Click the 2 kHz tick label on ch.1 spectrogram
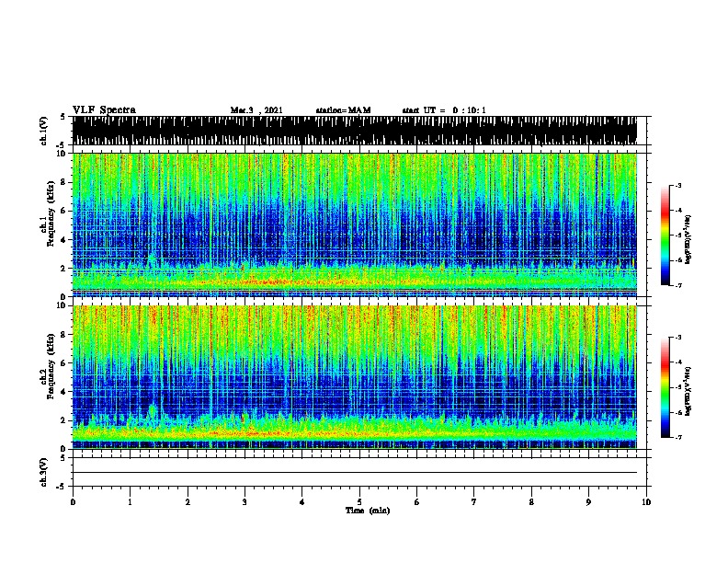This screenshot has width=728, height=563. [63, 269]
